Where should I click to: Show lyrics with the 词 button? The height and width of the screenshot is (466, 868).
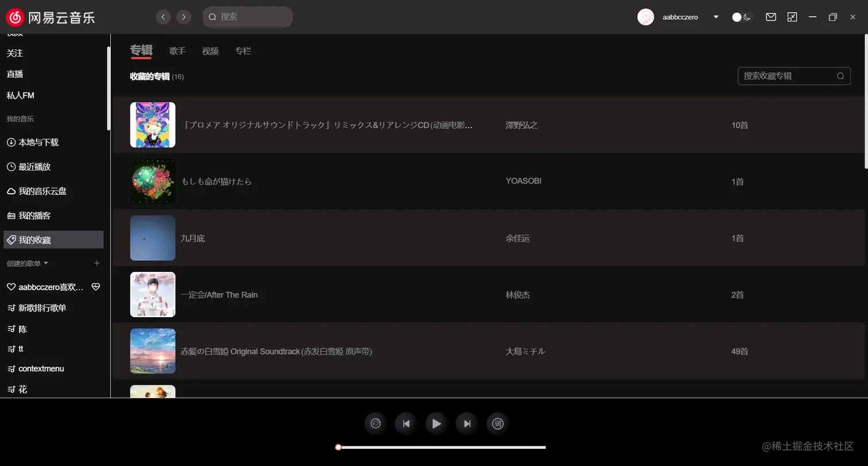pos(498,423)
